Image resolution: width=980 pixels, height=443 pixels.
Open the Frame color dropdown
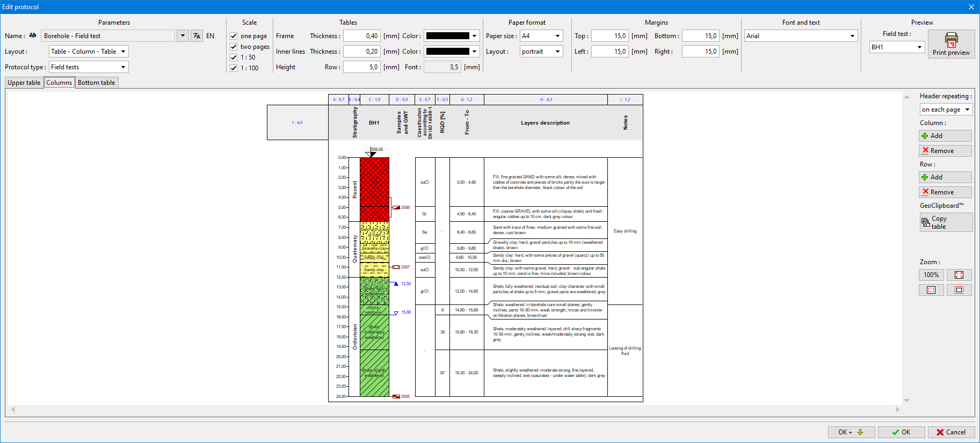click(452, 36)
